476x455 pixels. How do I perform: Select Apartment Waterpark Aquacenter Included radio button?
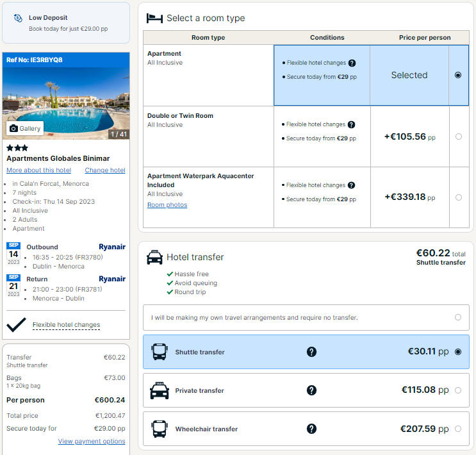[459, 197]
